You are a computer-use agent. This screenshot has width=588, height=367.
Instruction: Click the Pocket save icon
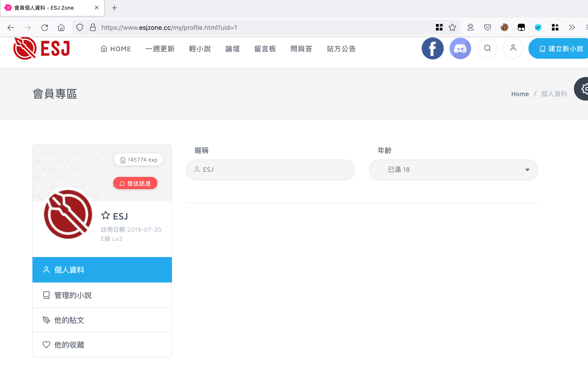pyautogui.click(x=487, y=27)
